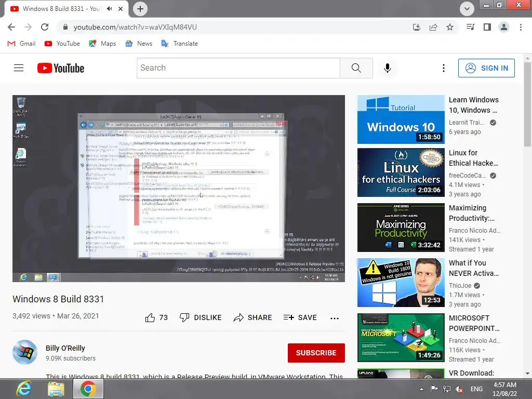The width and height of the screenshot is (532, 399).
Task: Click the padlock site info icon
Action: pos(65,27)
